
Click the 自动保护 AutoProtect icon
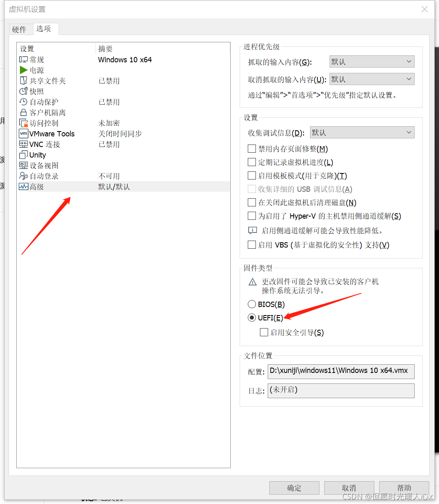click(24, 102)
